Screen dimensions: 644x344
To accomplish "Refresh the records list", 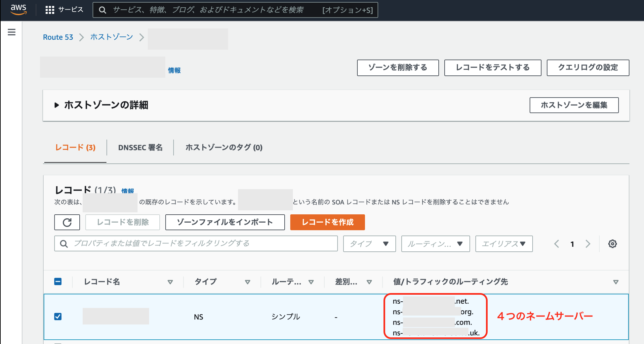I will tap(67, 222).
